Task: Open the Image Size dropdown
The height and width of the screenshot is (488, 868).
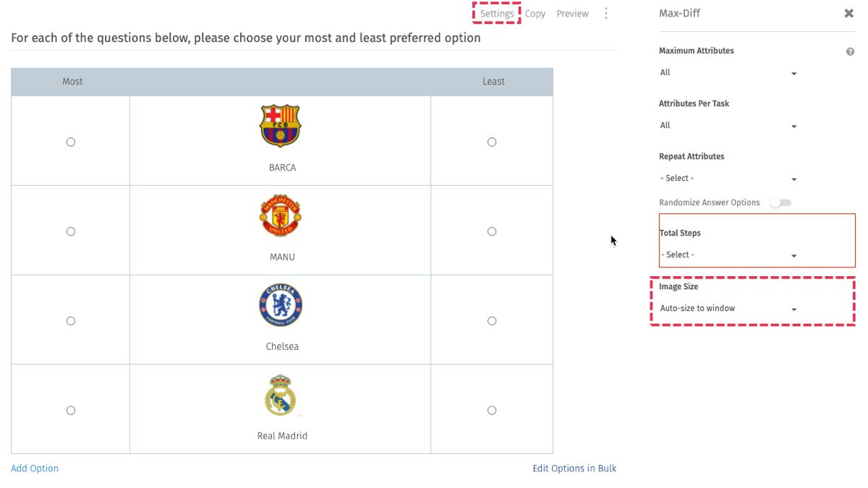Action: (728, 309)
